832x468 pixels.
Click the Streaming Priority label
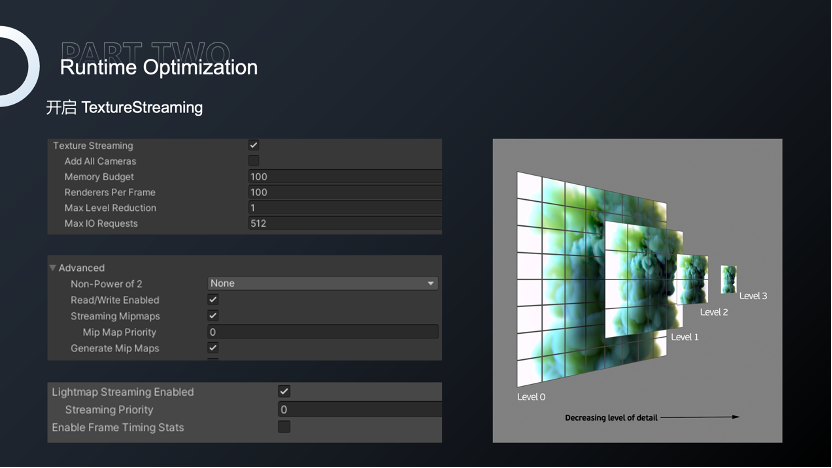pos(109,410)
